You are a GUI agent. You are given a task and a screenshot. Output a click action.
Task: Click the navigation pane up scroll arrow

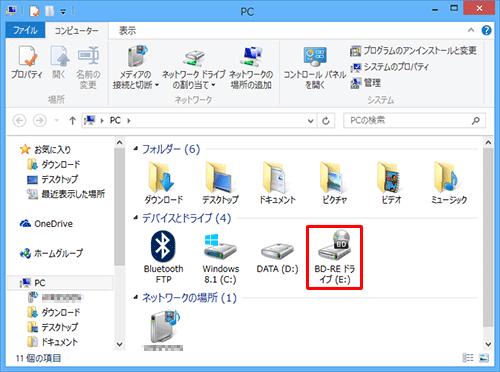tap(120, 143)
